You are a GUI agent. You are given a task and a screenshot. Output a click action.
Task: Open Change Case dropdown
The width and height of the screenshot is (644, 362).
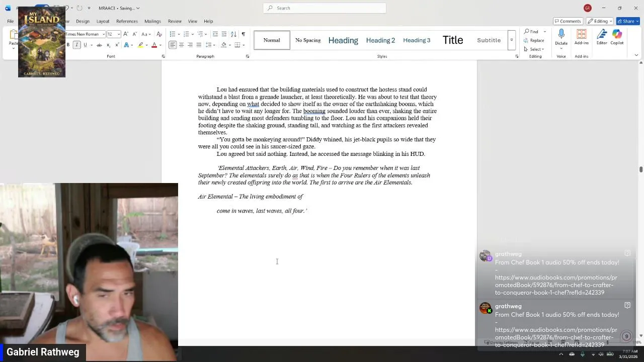[x=146, y=34]
